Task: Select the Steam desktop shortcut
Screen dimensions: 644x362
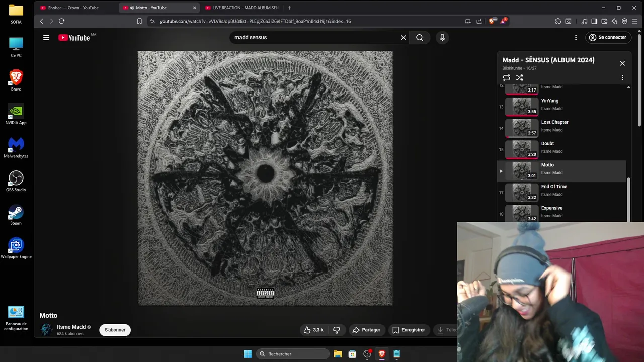Action: (x=16, y=214)
